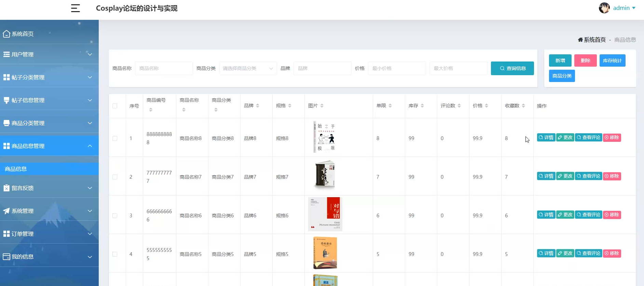Viewport: 644px width, 286px height.
Task: Sort by 商品分类 column arrows
Action: tap(216, 110)
